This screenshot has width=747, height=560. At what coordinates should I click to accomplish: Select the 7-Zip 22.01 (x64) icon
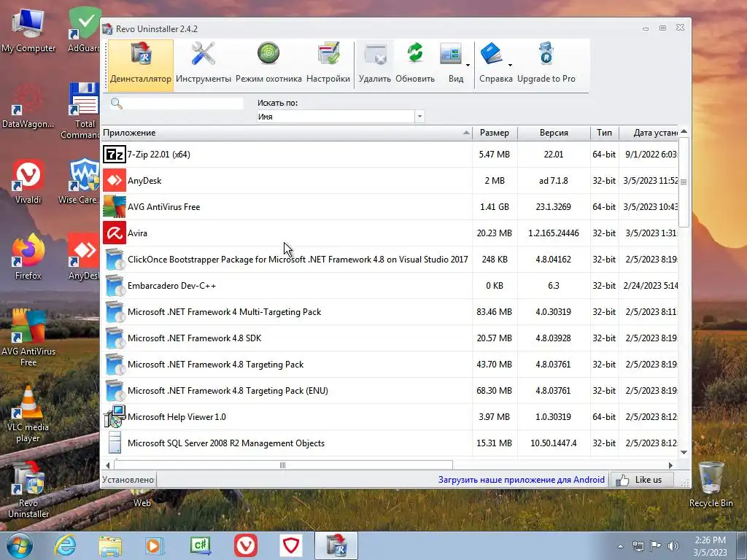[x=115, y=155]
